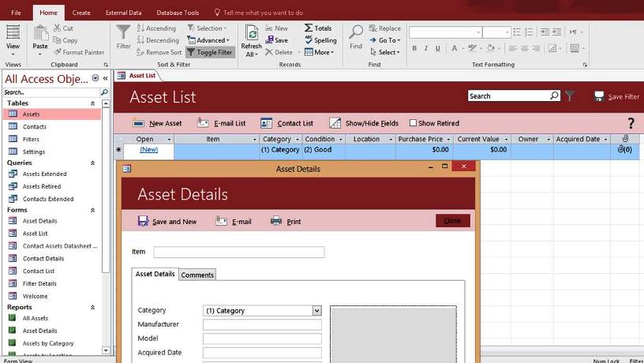Viewport: 644px width, 363px height.
Task: Click the red Close button
Action: pyautogui.click(x=452, y=221)
